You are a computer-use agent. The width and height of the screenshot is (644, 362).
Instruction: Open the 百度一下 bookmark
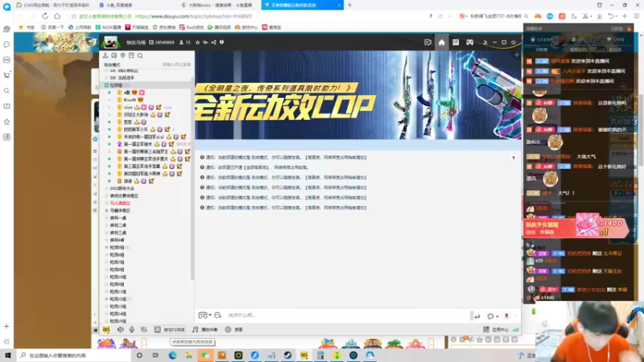[x=52, y=27]
